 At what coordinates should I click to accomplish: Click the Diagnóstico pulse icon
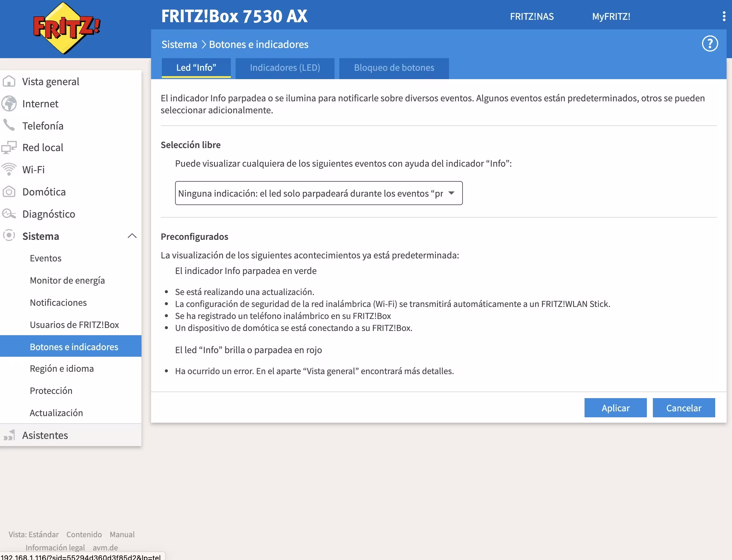[x=9, y=214]
